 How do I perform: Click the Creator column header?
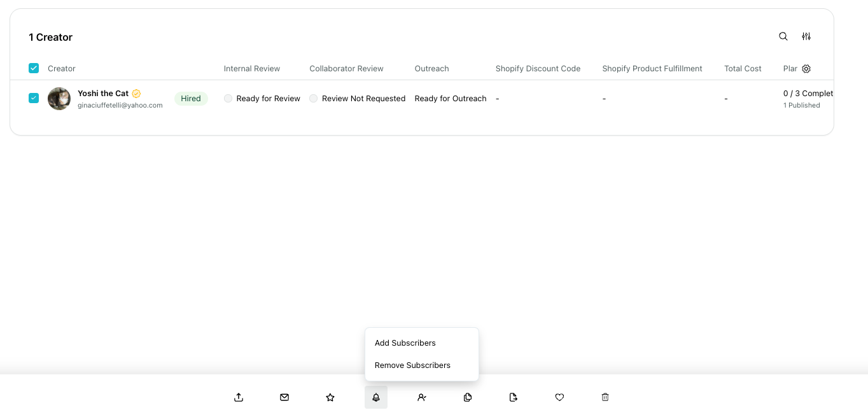[62, 69]
